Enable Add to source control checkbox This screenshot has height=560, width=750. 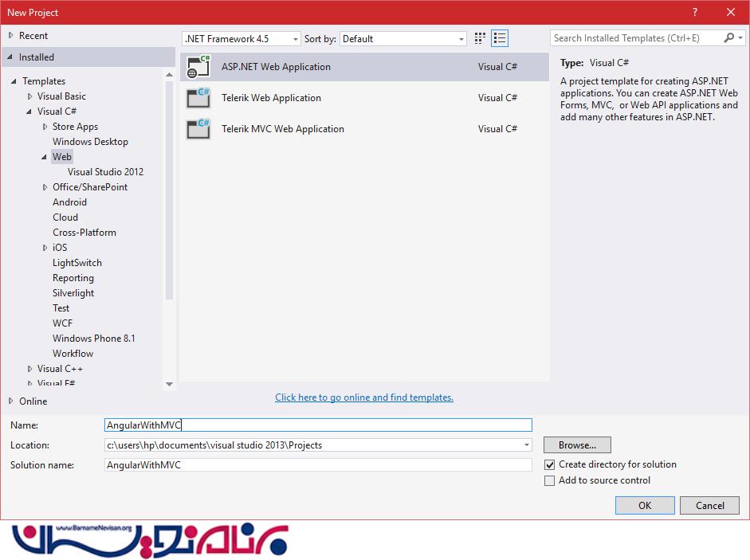(x=549, y=480)
